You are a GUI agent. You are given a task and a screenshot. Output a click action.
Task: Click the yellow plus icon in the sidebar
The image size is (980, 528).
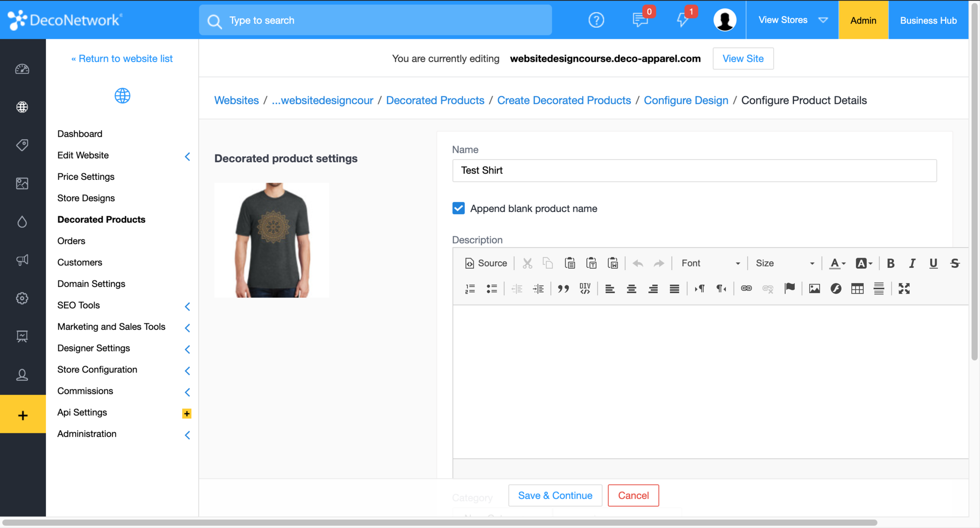click(22, 415)
